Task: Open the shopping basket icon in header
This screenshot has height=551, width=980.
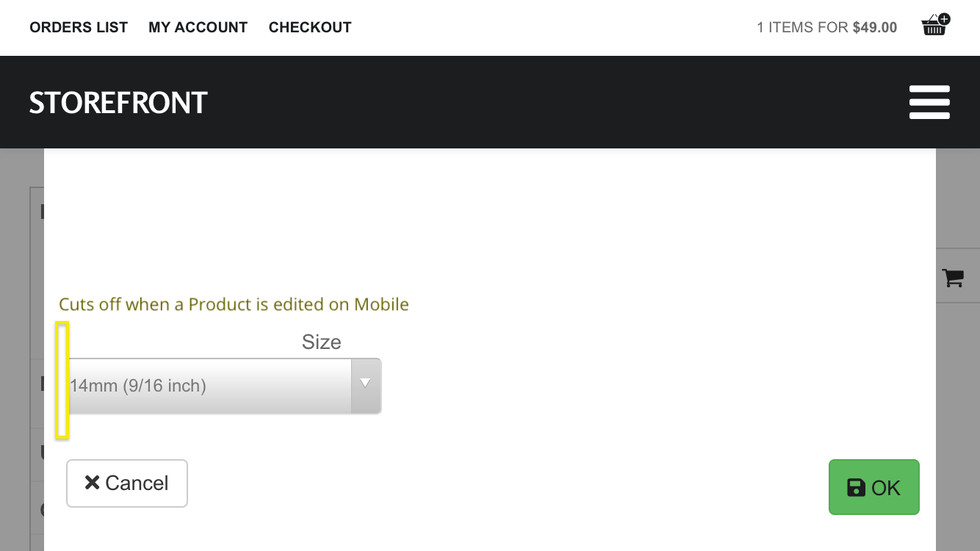Action: tap(933, 26)
